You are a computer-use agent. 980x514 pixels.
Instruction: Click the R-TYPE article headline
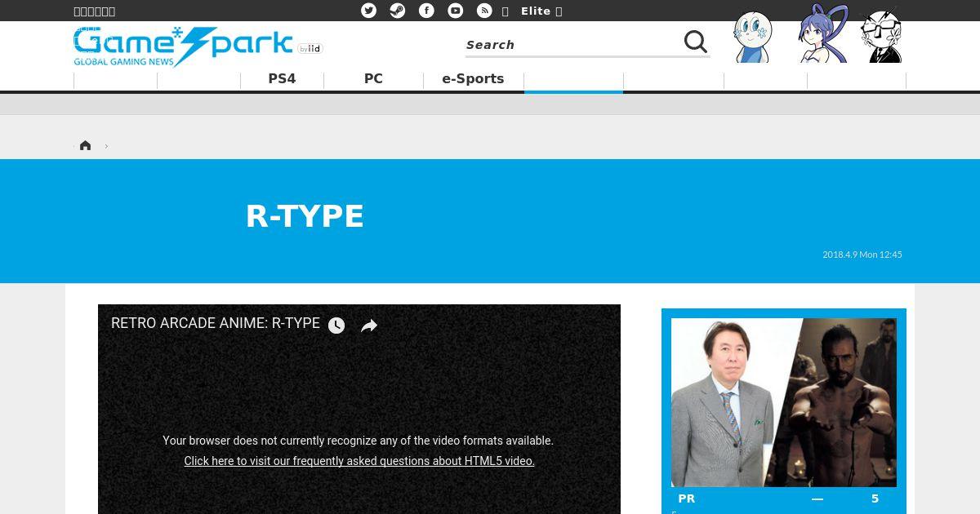(305, 216)
